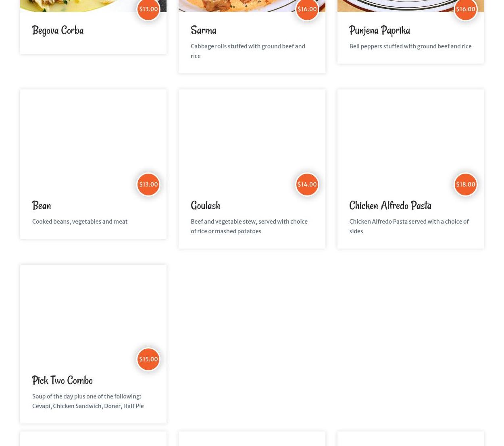Screen dimensions: 504x446
Task: Click the $13.00 price badge for Begova Corba
Action: click(x=148, y=9)
